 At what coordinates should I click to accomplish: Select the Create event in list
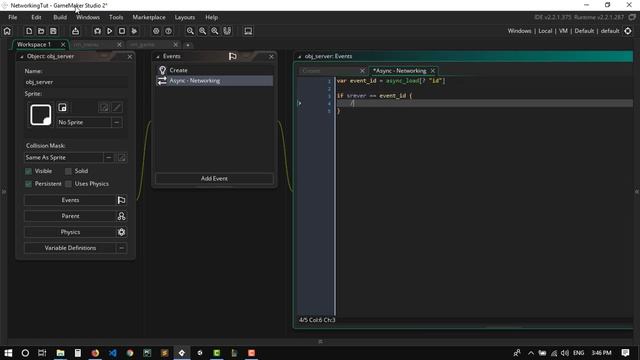[214, 70]
